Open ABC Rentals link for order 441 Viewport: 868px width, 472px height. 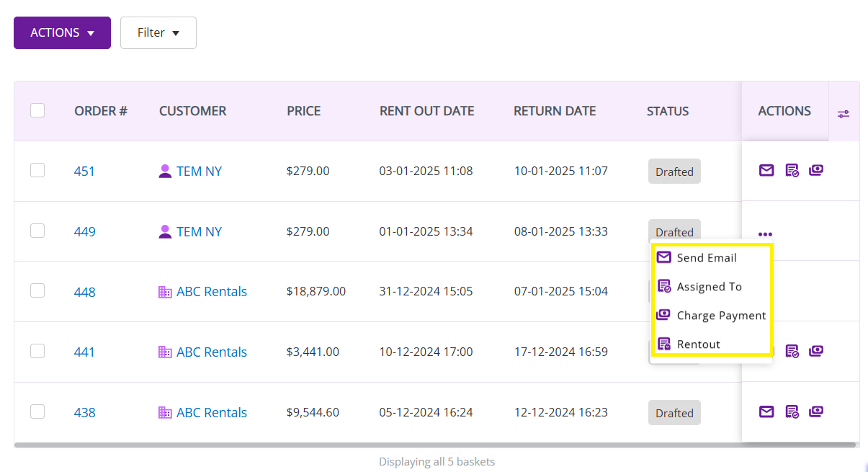tap(212, 352)
